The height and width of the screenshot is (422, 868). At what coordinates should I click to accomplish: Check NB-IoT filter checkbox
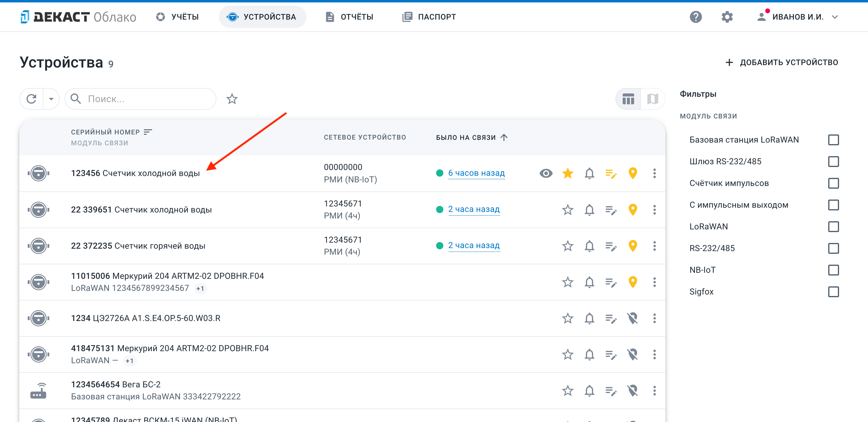click(x=833, y=270)
